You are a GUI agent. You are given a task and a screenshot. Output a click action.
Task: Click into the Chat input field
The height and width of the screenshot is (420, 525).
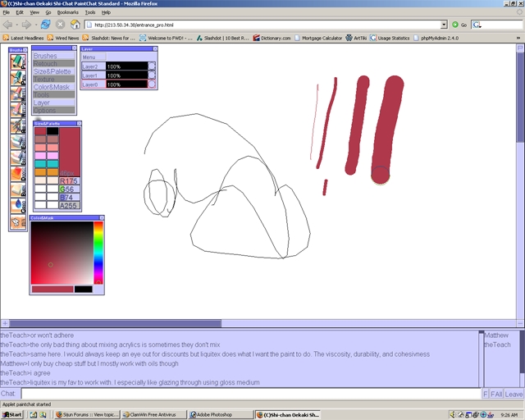251,394
